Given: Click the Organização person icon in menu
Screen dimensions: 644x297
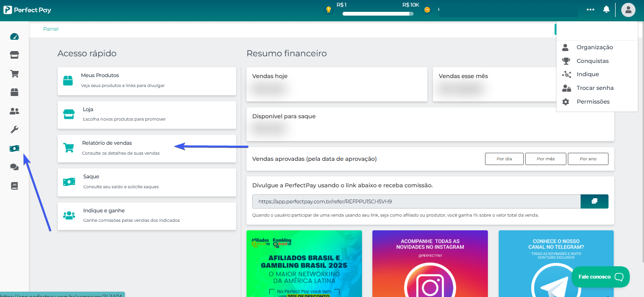Looking at the screenshot, I should [565, 47].
